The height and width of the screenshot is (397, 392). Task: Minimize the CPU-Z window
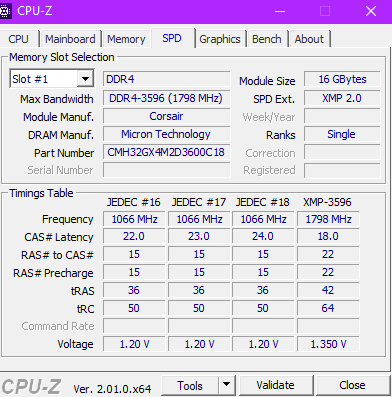tap(280, 12)
